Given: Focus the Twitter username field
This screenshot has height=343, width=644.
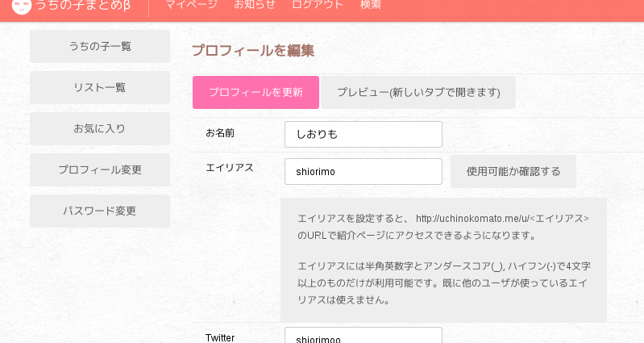Looking at the screenshot, I should pos(364,337).
